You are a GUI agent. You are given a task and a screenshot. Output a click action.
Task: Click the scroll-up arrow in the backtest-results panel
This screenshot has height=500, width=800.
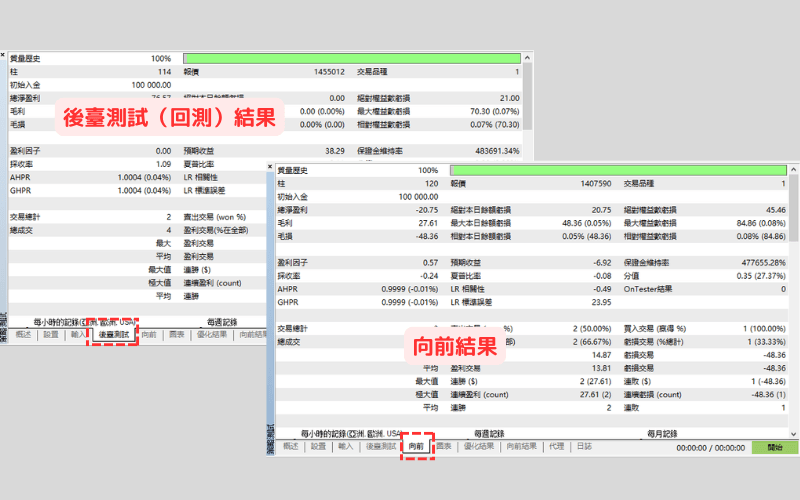528,58
